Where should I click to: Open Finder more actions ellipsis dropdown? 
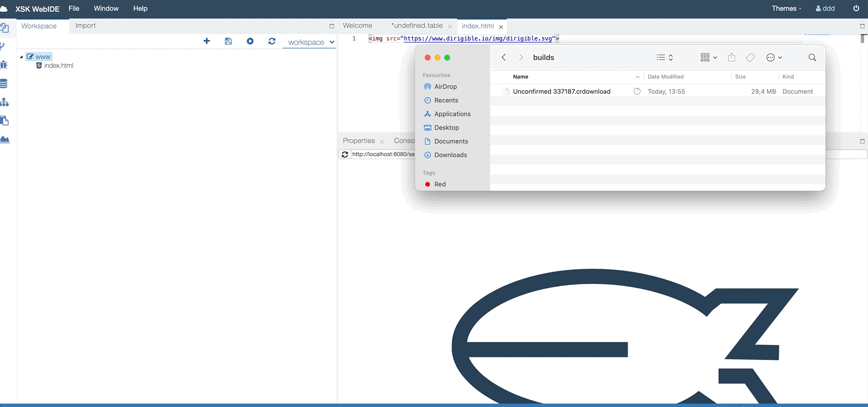pos(774,58)
